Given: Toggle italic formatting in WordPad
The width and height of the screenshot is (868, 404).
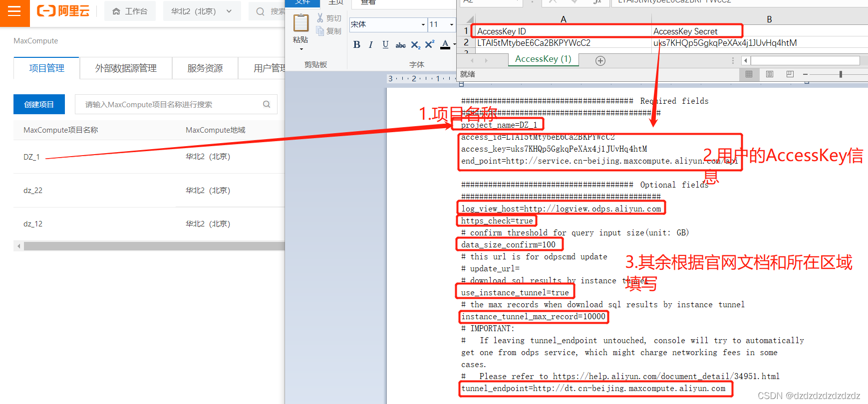Looking at the screenshot, I should pos(371,44).
